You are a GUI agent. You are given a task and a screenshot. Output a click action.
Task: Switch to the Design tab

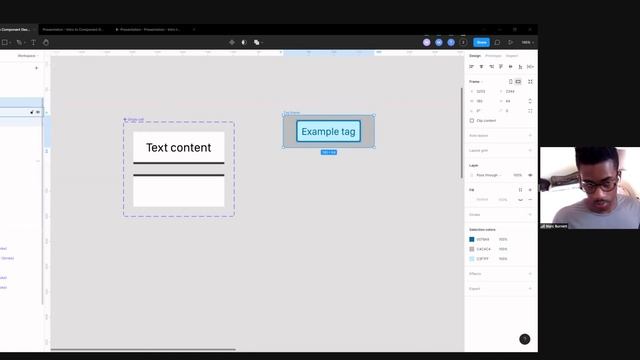click(475, 56)
